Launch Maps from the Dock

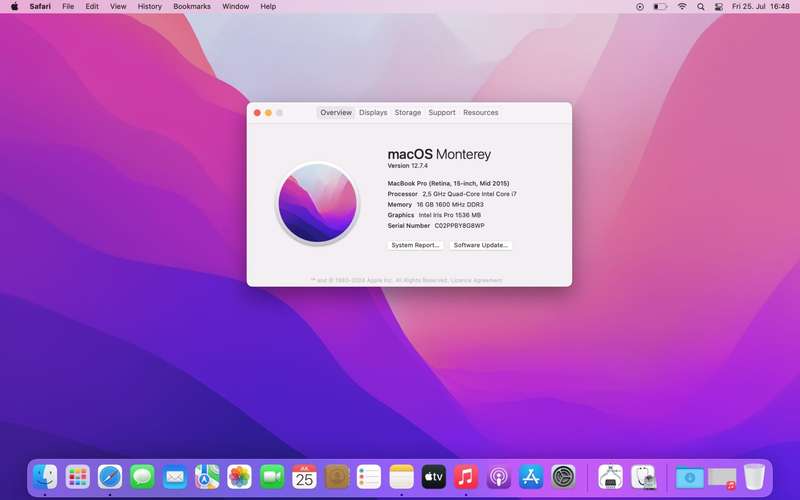click(207, 477)
